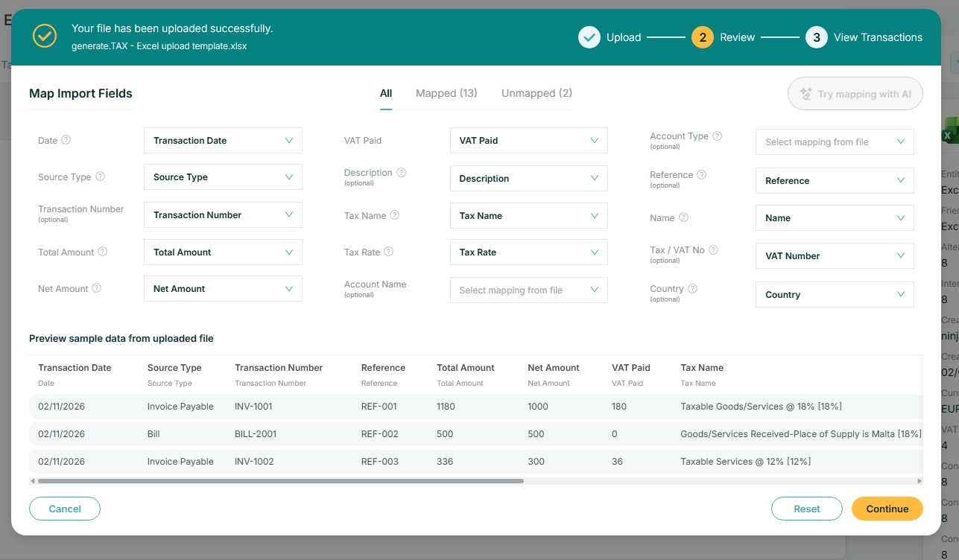Click the info icon beside Total Amount
This screenshot has width=959, height=560.
(103, 252)
